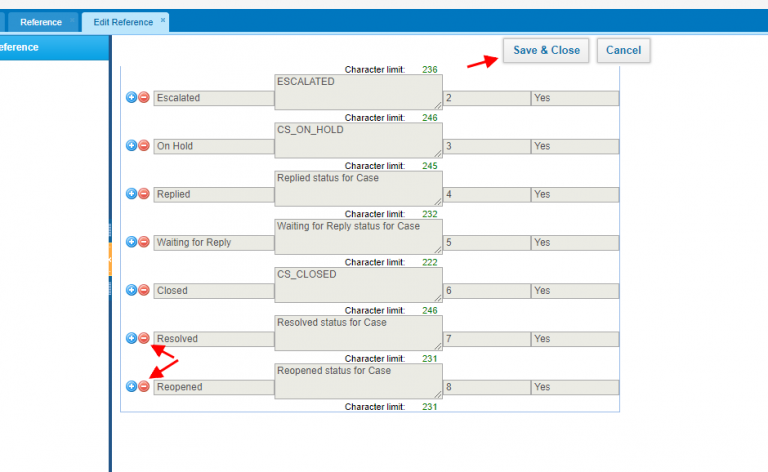The height and width of the screenshot is (472, 768).
Task: Open the Yes field in Closed row
Action: click(575, 290)
